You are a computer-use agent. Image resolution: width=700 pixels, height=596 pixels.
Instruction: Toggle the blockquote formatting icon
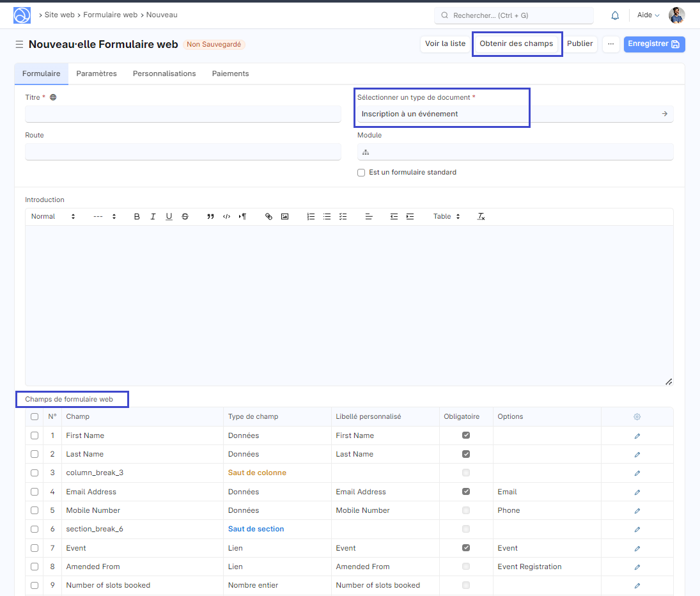coord(210,217)
